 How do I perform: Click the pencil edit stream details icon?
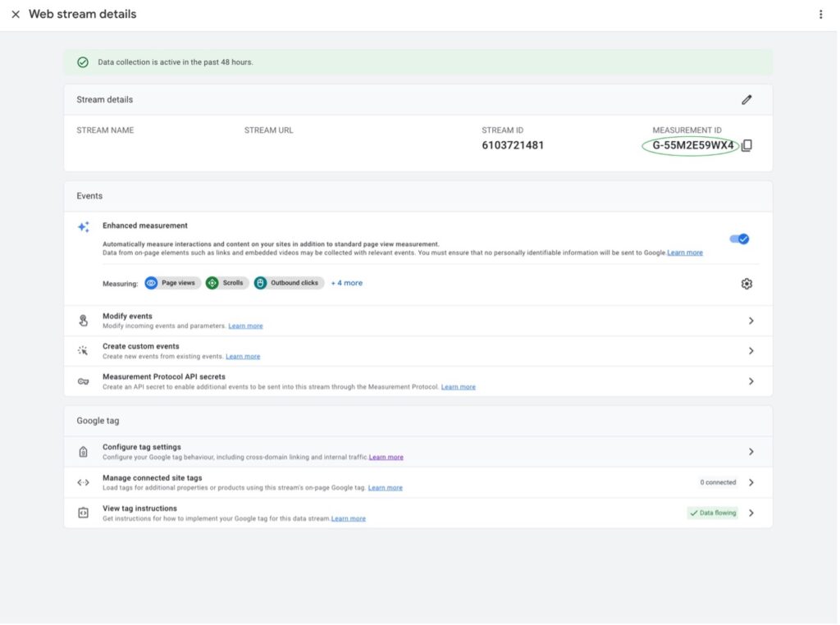pyautogui.click(x=746, y=100)
